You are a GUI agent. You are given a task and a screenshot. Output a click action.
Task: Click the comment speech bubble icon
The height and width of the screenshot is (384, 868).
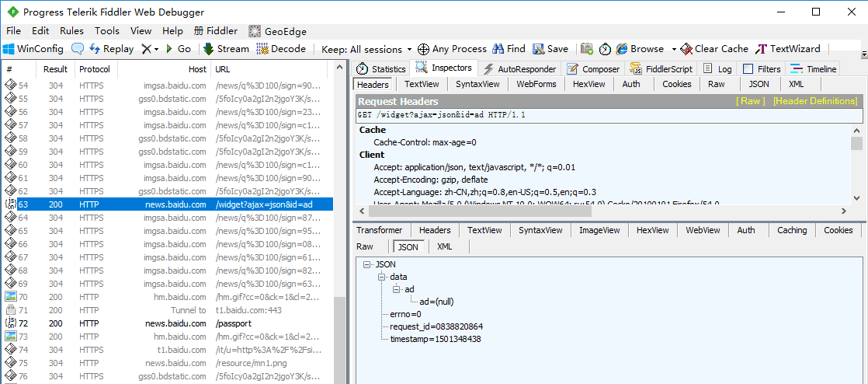pos(78,49)
